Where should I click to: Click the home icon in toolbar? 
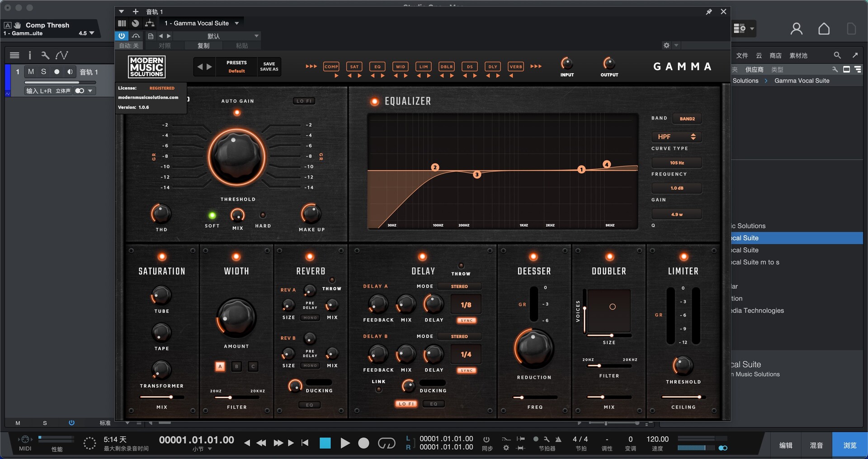[x=824, y=29]
